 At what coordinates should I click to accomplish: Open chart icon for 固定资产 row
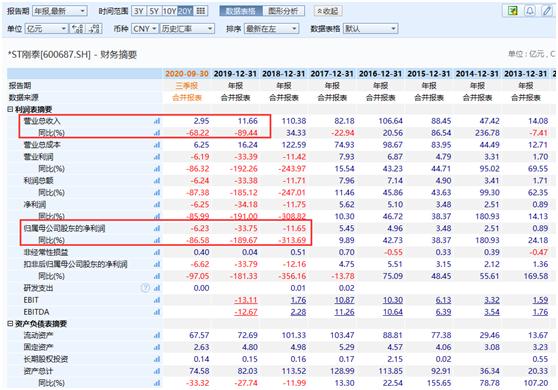click(x=157, y=347)
